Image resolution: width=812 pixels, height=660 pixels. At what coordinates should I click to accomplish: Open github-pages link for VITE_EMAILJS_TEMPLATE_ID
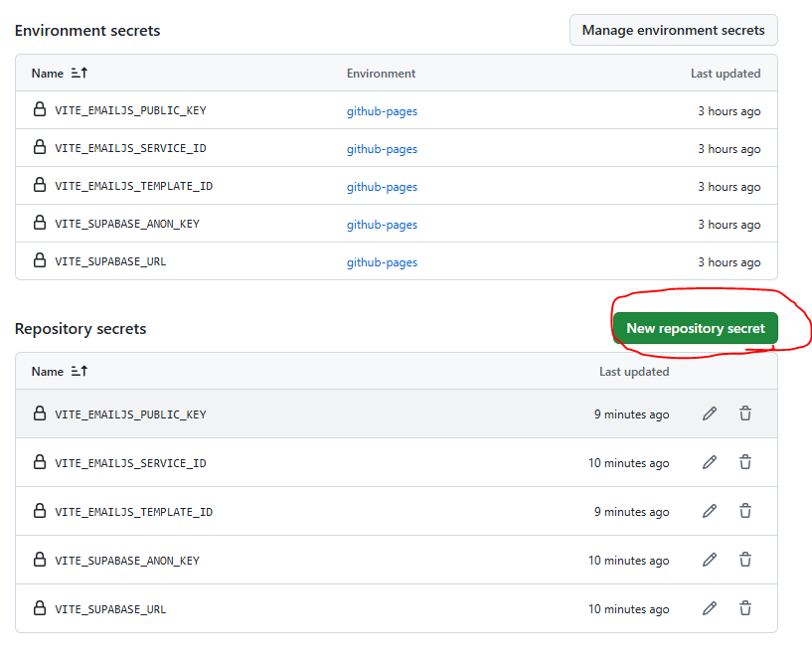382,187
